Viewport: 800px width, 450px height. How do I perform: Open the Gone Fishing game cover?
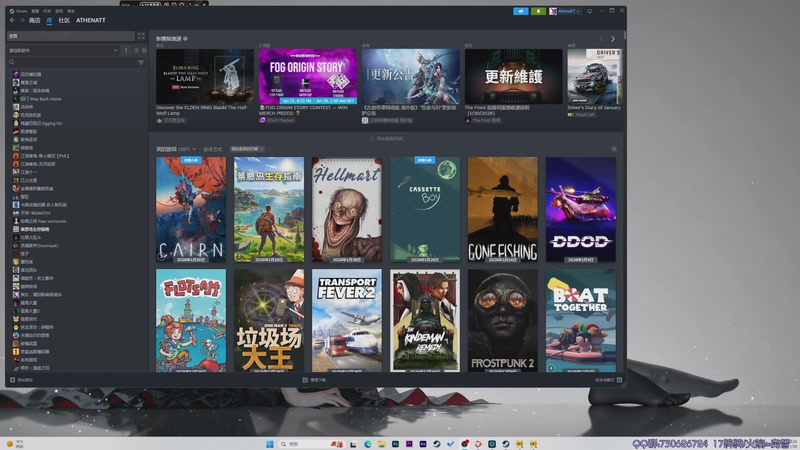click(503, 210)
